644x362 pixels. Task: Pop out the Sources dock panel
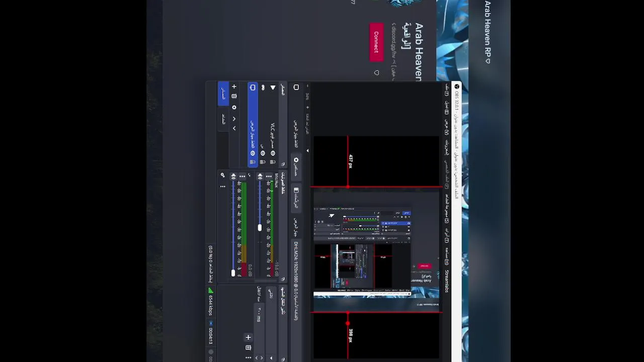pos(283,164)
